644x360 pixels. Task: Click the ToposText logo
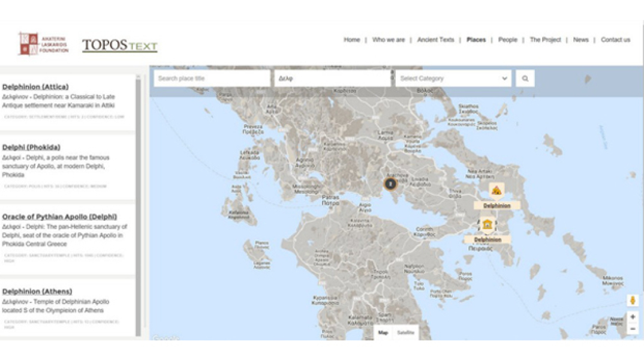tap(119, 46)
